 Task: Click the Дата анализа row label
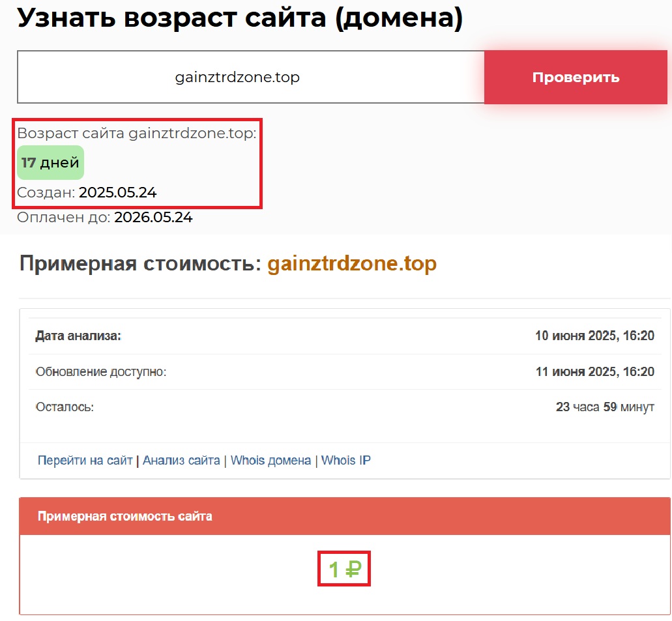(79, 336)
